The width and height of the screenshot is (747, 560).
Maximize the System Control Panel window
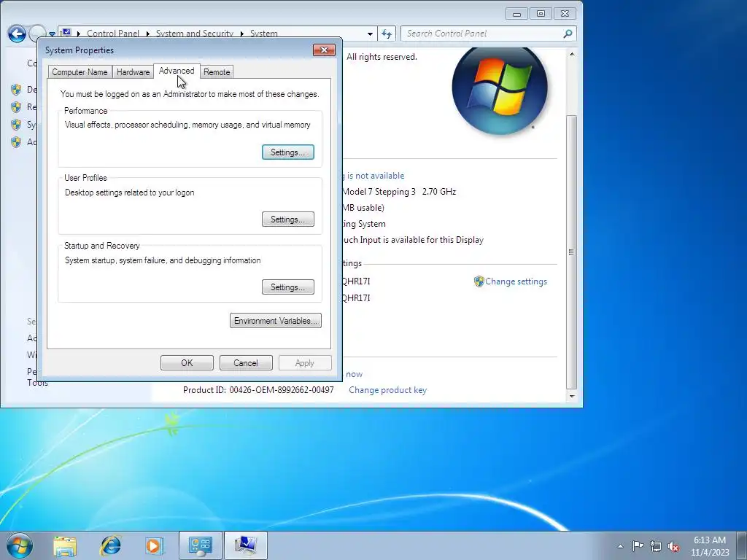click(x=541, y=14)
